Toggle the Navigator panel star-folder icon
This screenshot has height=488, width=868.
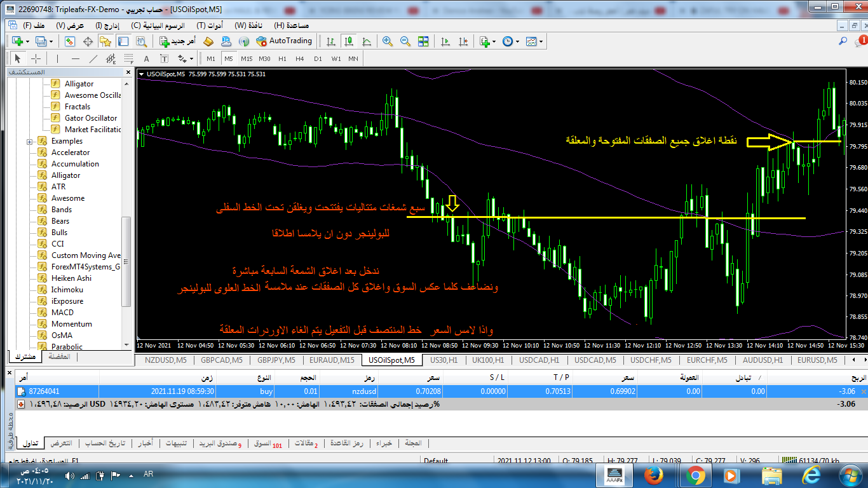point(105,41)
